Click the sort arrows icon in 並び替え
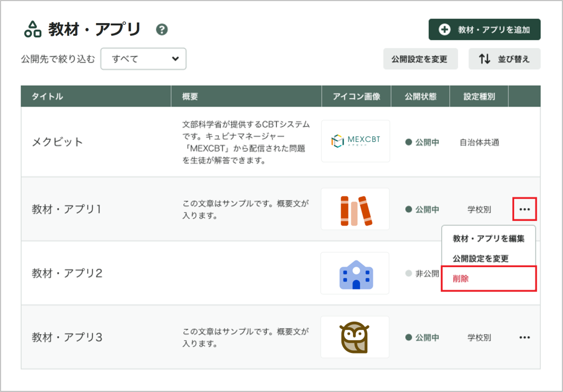Viewport: 563px width, 392px height. (484, 59)
